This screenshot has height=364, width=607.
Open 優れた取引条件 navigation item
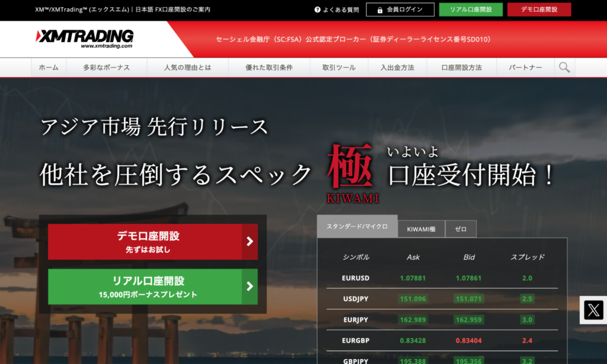269,68
